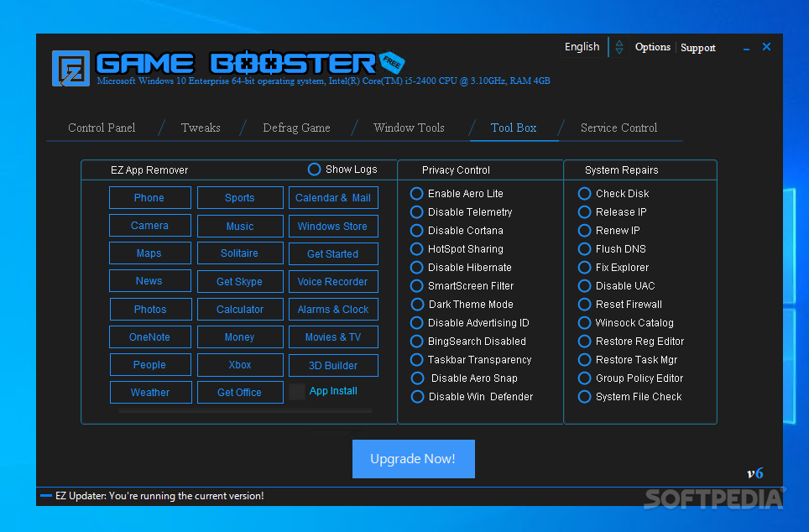Screen dimensions: 809x532
Task: Select Release IP
Action: pos(584,212)
